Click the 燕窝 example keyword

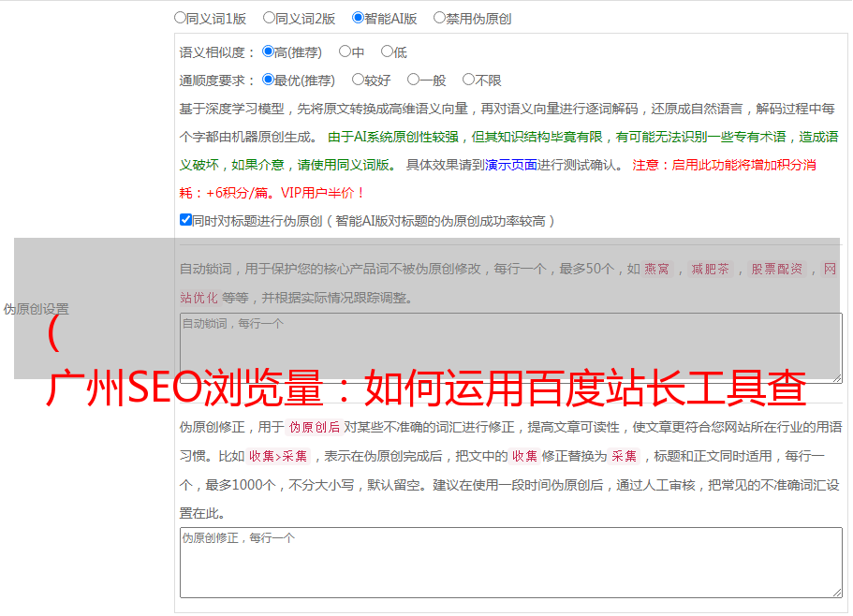tap(656, 269)
